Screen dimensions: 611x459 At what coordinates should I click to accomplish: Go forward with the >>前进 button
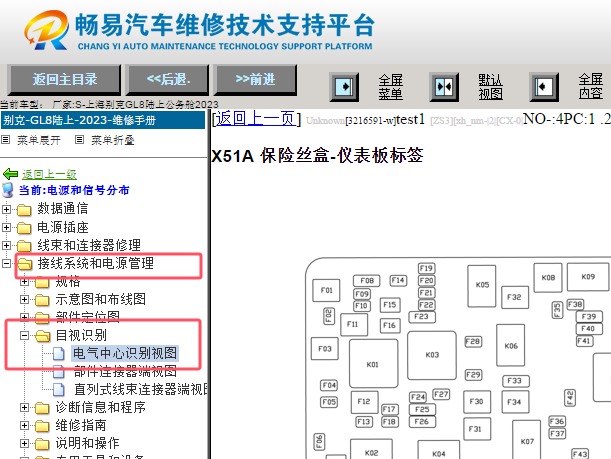coord(255,79)
